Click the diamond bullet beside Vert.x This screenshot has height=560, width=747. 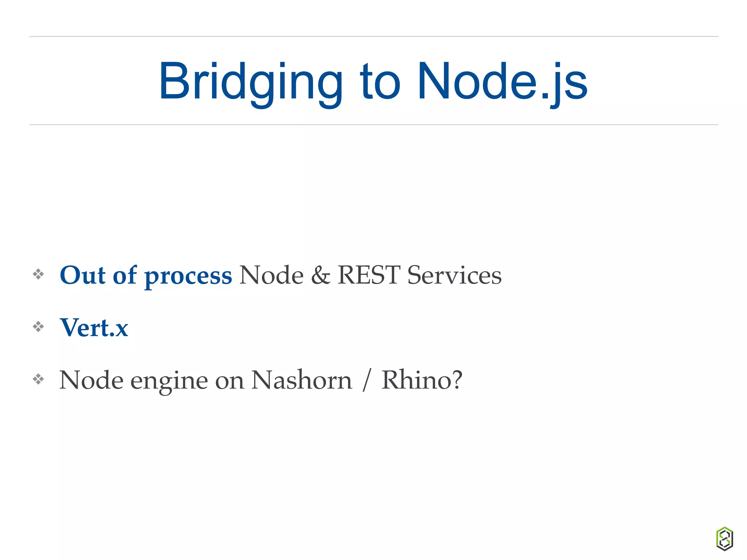coord(38,327)
